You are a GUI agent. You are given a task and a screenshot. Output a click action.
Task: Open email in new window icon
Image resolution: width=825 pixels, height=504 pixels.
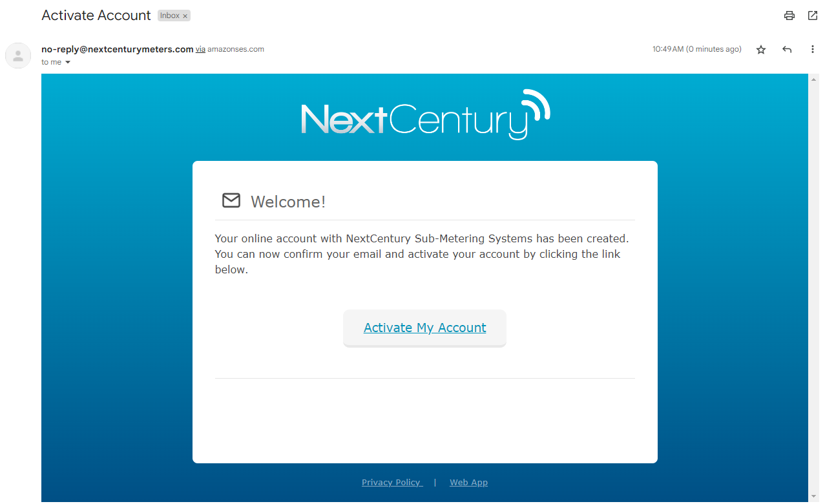(x=813, y=16)
